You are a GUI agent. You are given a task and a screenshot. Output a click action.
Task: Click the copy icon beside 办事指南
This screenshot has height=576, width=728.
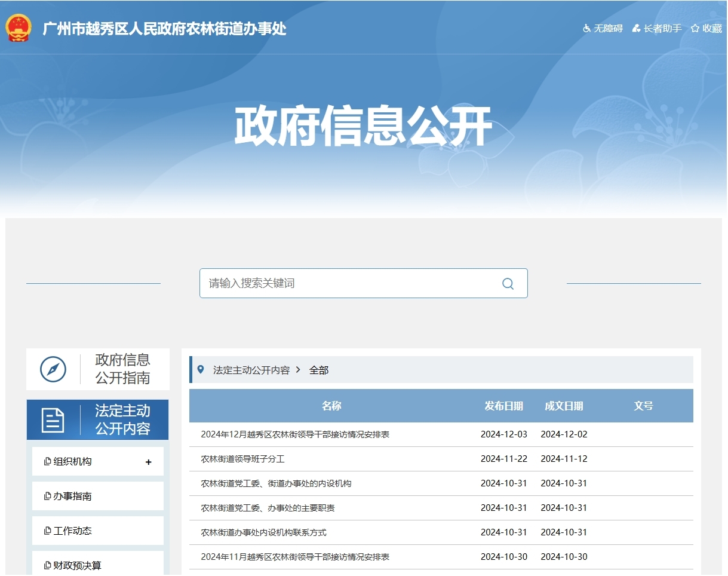coord(47,496)
